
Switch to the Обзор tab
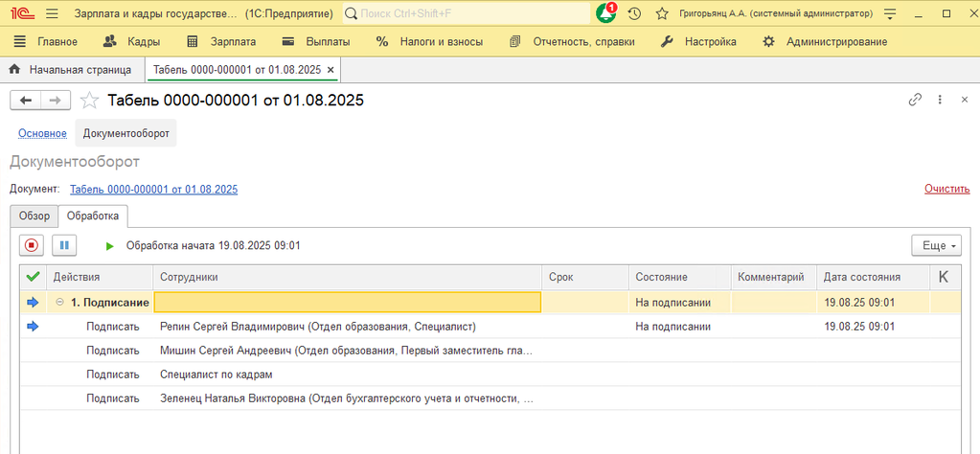click(34, 216)
